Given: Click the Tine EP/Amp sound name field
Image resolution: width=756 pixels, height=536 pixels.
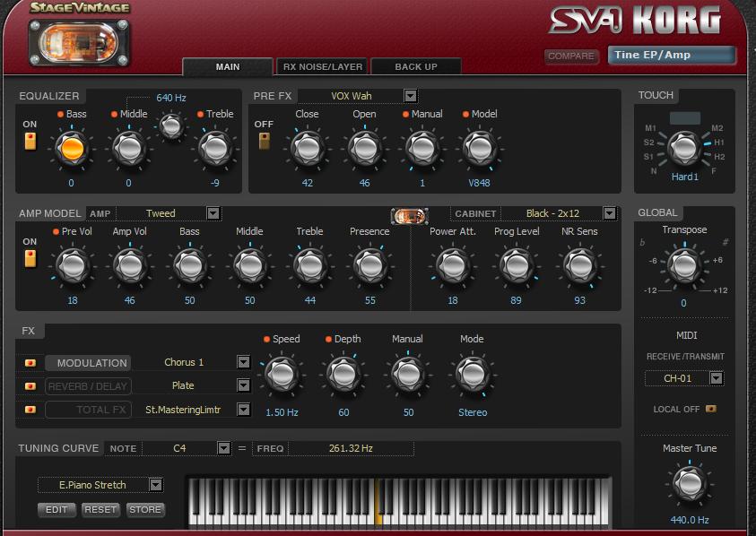Looking at the screenshot, I should pyautogui.click(x=672, y=55).
